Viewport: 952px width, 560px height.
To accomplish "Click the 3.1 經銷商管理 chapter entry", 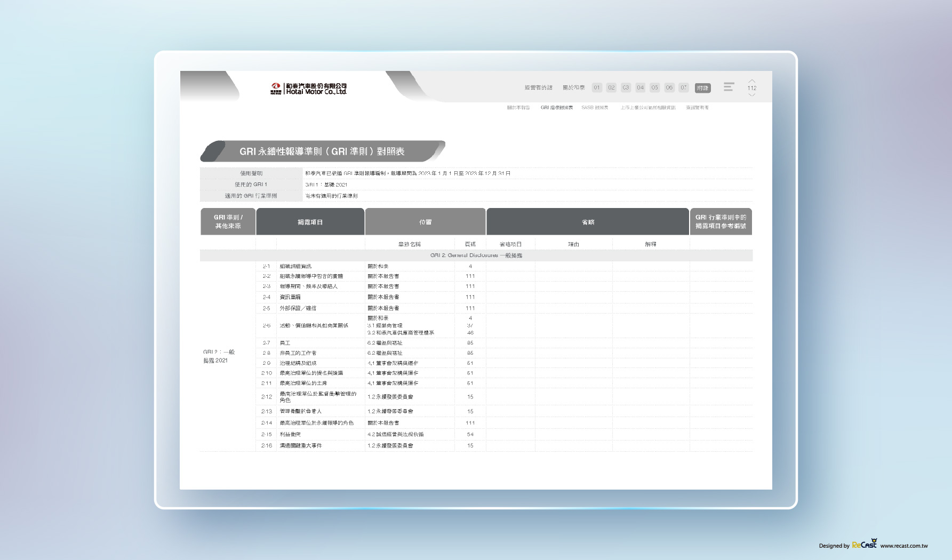I will coord(385,325).
